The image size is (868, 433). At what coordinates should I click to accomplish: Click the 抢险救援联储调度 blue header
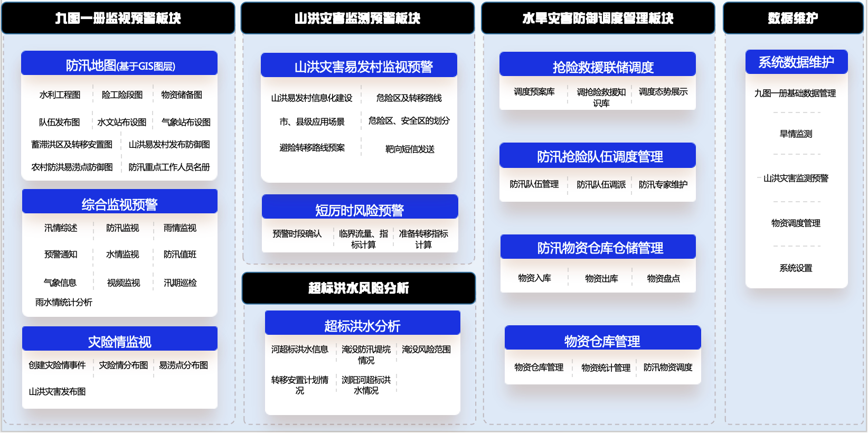pos(603,67)
